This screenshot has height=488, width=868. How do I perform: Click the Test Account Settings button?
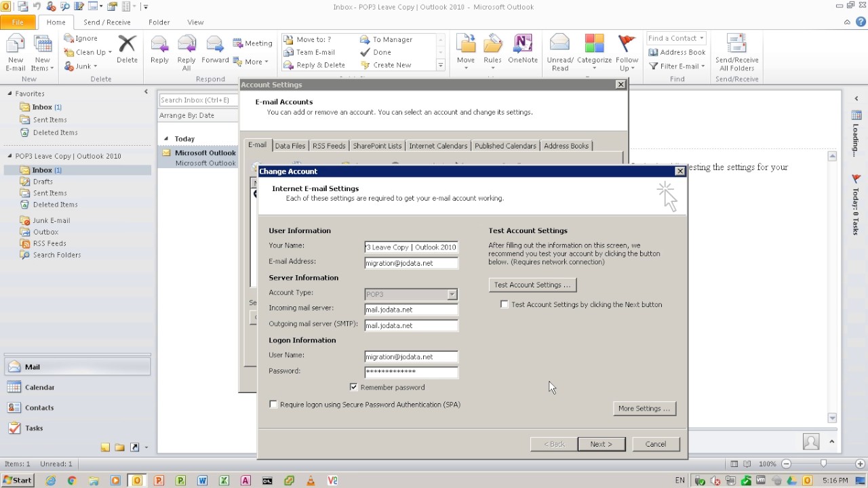[x=532, y=285]
